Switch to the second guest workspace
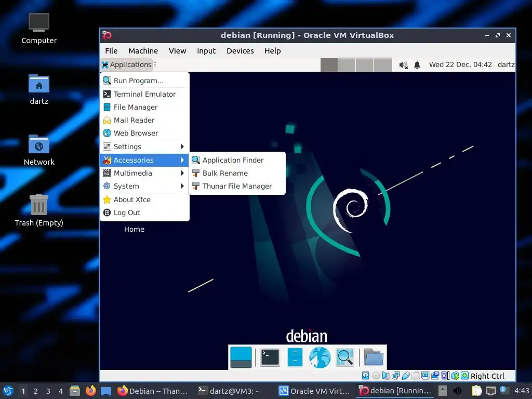 coord(347,65)
